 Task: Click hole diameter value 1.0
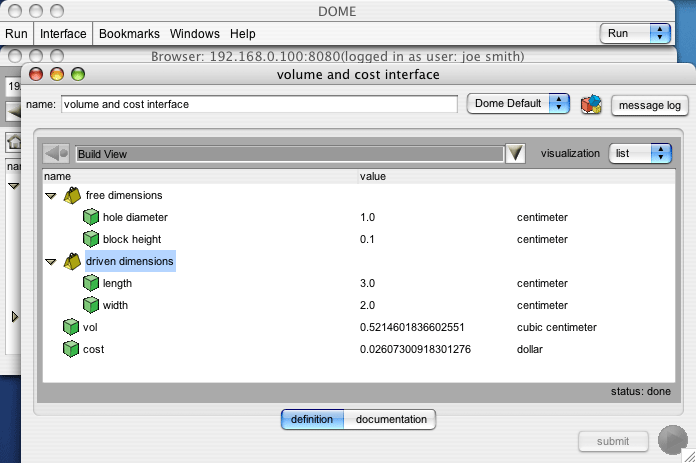coord(368,217)
